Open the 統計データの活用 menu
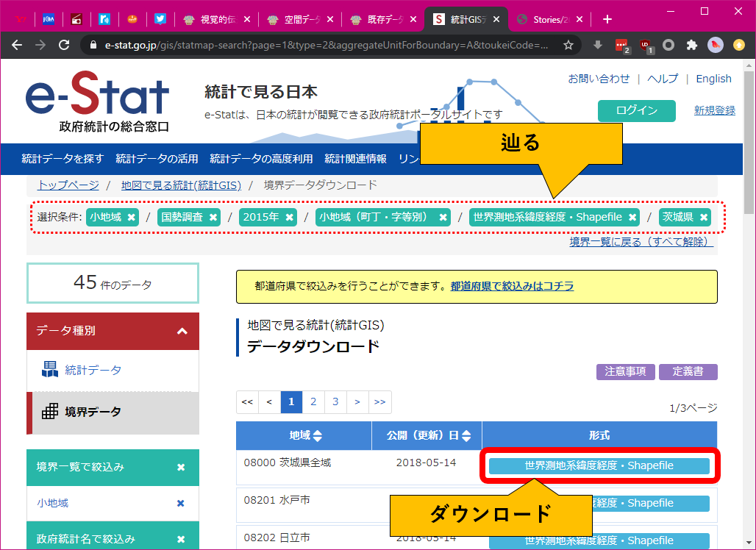The width and height of the screenshot is (756, 550). coord(157,157)
